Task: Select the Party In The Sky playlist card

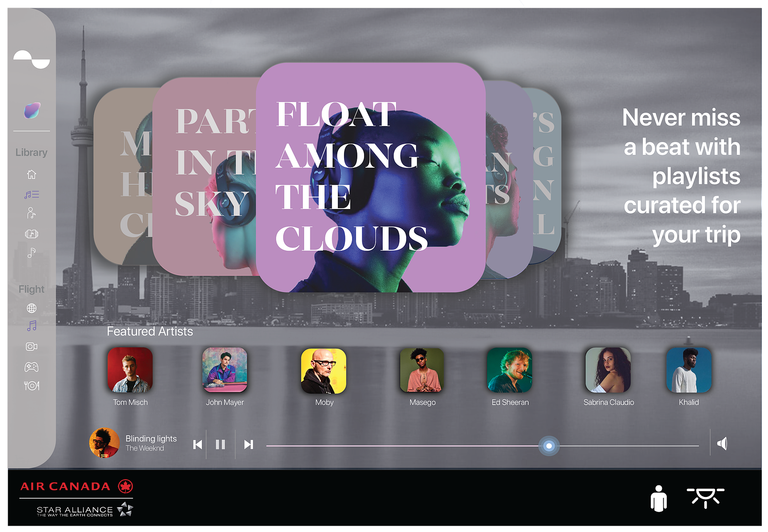Action: pos(204,177)
